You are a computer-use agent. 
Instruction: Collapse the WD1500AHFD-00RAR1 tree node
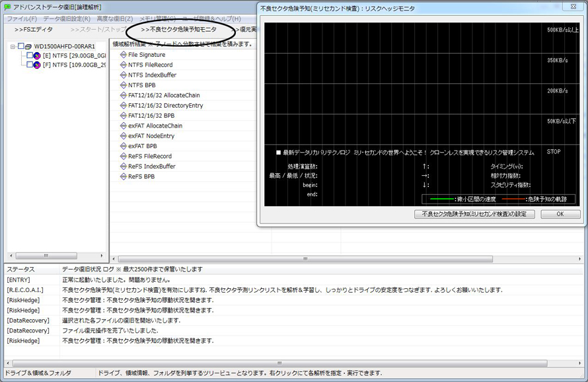[13, 46]
